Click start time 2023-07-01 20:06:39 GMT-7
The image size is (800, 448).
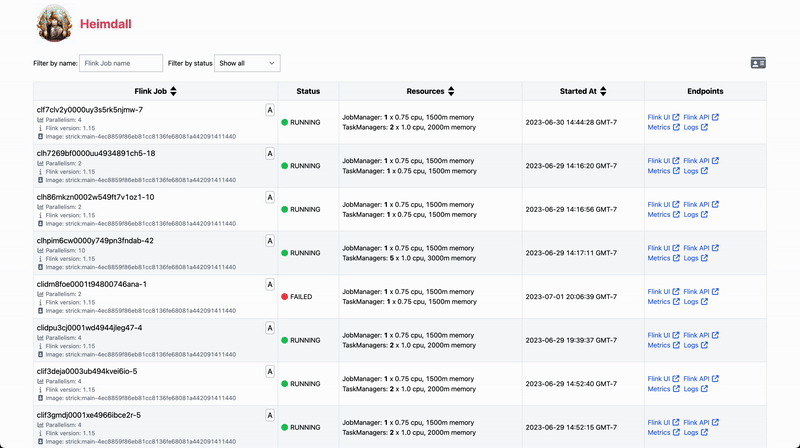[571, 297]
